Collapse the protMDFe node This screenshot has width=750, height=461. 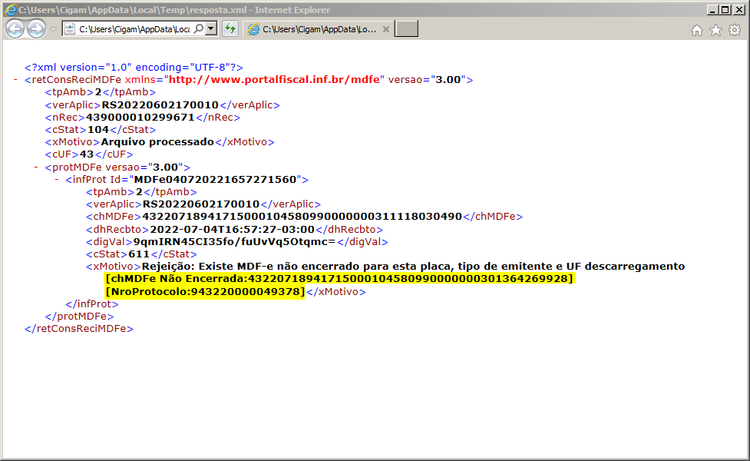coord(36,167)
